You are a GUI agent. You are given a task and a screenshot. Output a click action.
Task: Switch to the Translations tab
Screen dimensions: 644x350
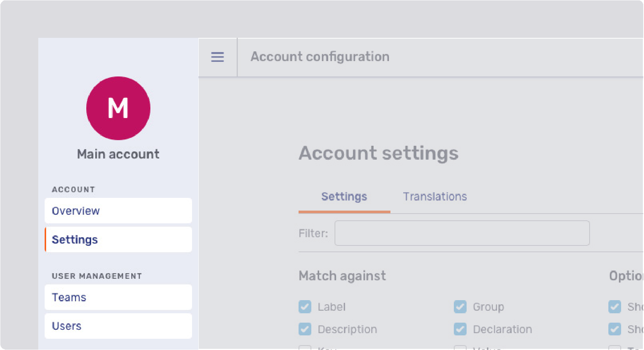[x=435, y=196]
